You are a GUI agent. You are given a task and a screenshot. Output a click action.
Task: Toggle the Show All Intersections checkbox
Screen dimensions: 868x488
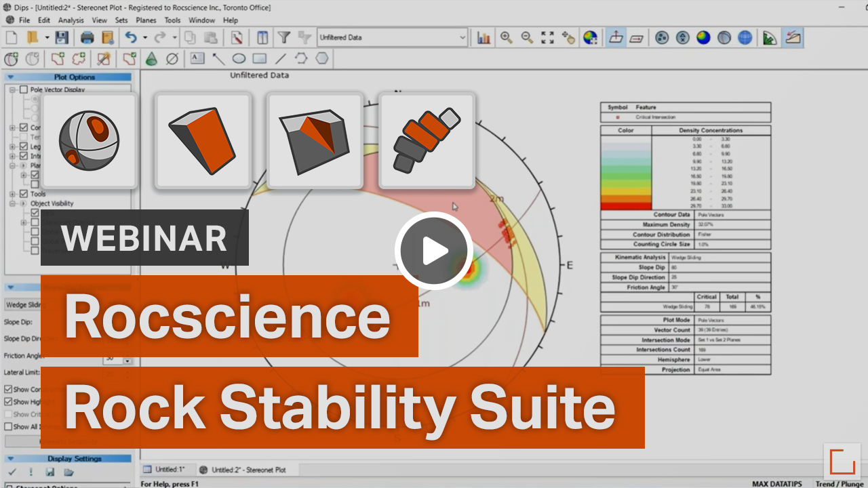coord(8,427)
